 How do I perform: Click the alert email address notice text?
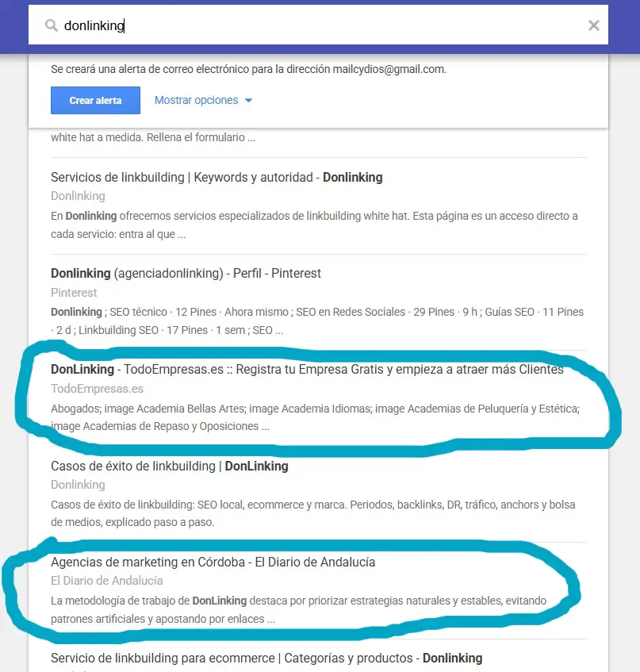(248, 69)
